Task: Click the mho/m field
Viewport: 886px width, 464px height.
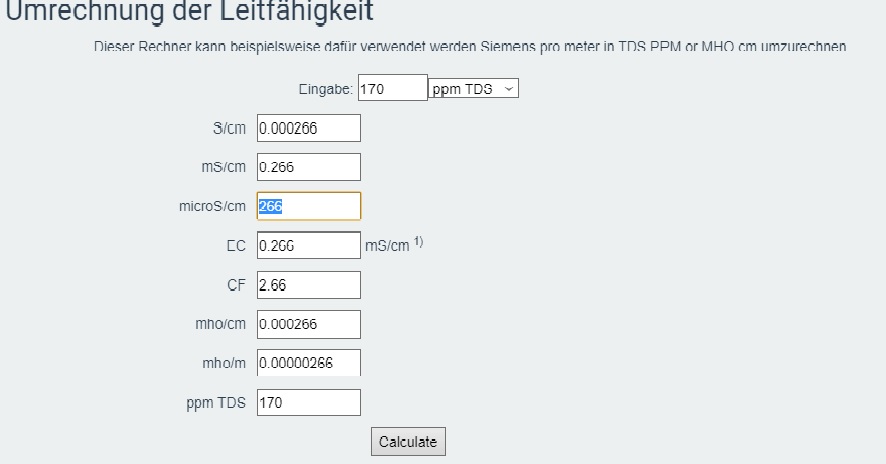Action: click(308, 363)
